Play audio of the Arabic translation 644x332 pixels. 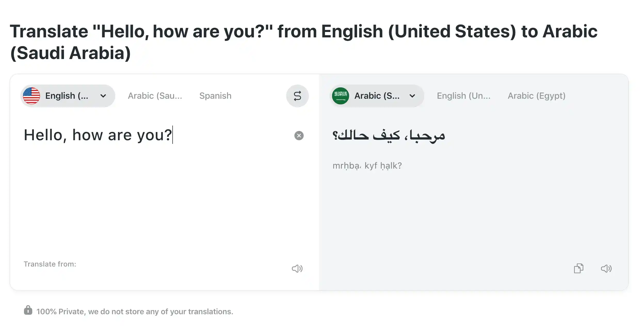(x=606, y=268)
